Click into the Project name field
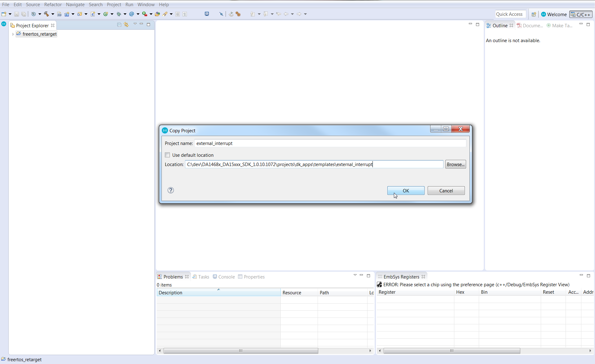Screen dimensions: 595x364 coord(330,143)
